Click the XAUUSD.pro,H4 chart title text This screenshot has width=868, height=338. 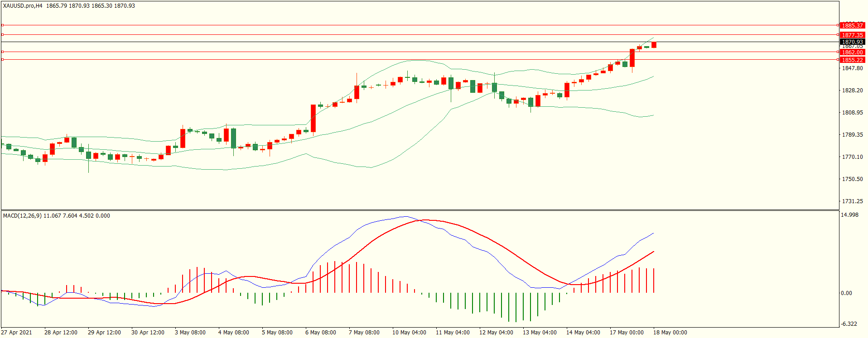[x=23, y=6]
